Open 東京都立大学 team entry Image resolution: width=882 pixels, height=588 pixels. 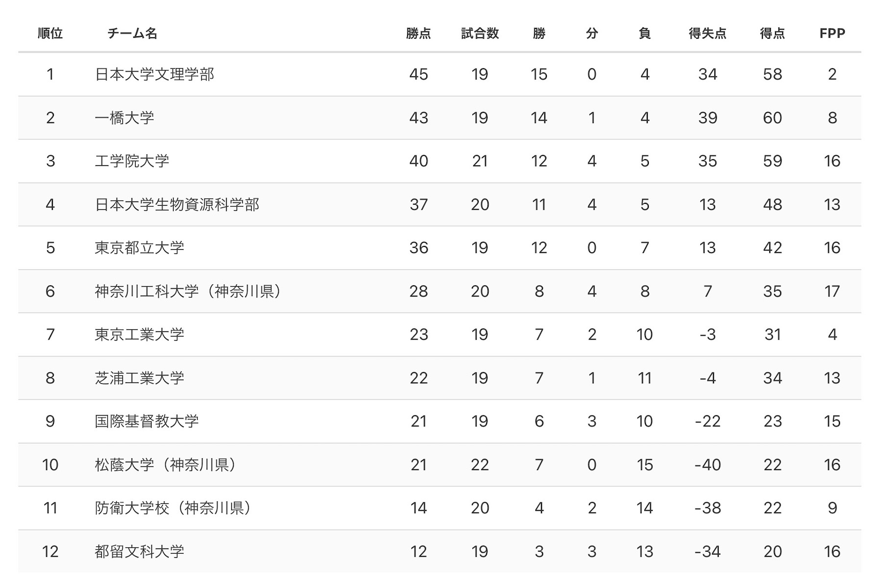click(x=139, y=247)
